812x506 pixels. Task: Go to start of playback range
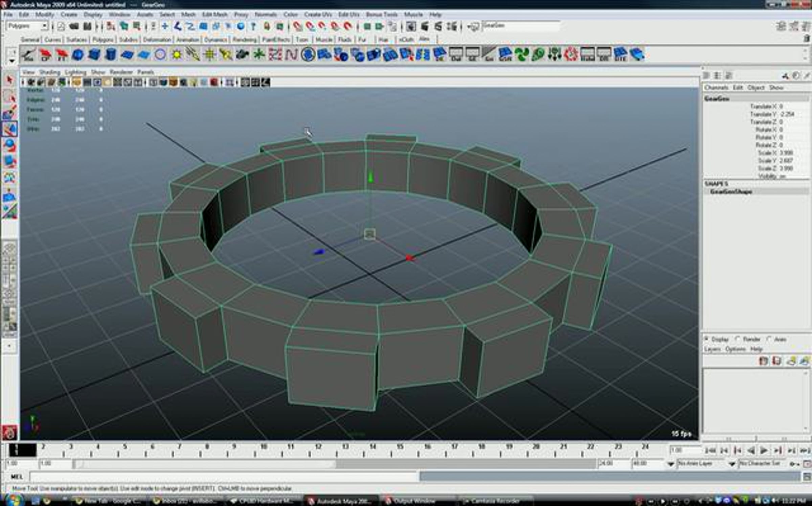(x=710, y=451)
